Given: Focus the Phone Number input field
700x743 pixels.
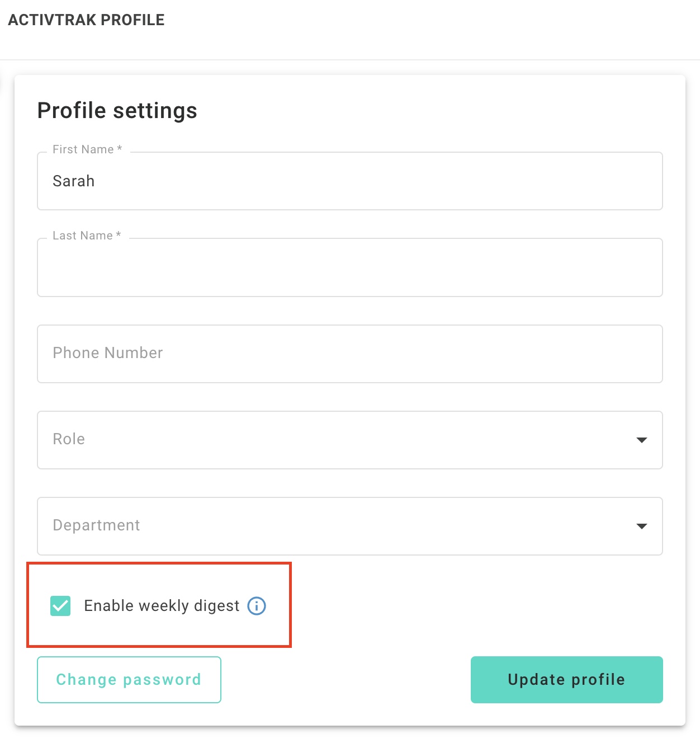Looking at the screenshot, I should tap(350, 354).
